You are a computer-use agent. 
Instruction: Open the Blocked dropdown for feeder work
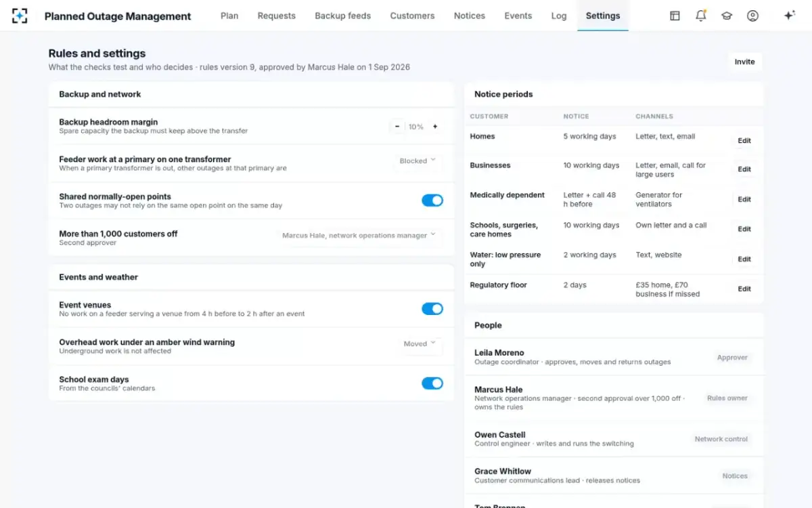point(418,161)
